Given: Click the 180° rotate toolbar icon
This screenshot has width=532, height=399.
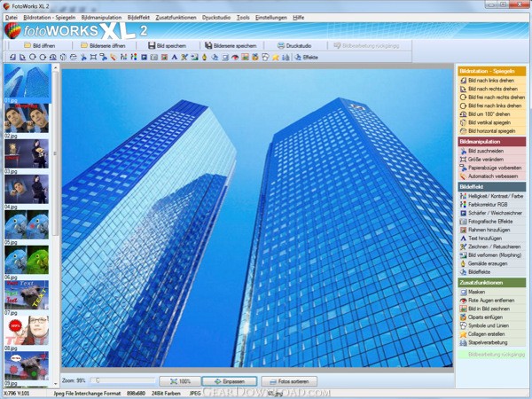Looking at the screenshot, I should tap(53, 58).
